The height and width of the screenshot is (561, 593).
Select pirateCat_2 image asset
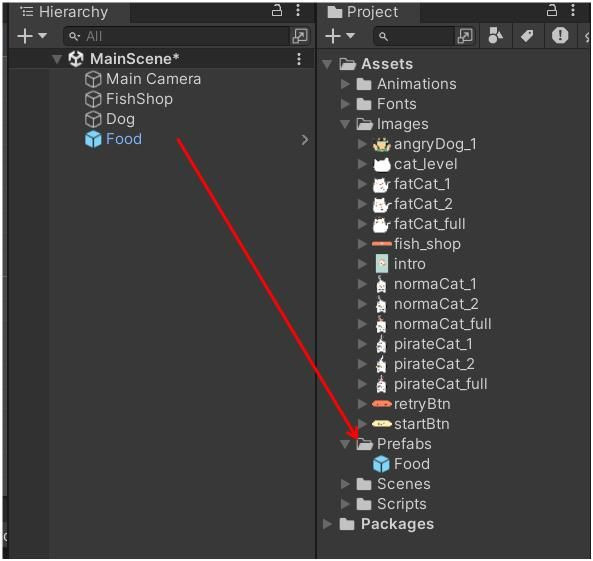(434, 364)
